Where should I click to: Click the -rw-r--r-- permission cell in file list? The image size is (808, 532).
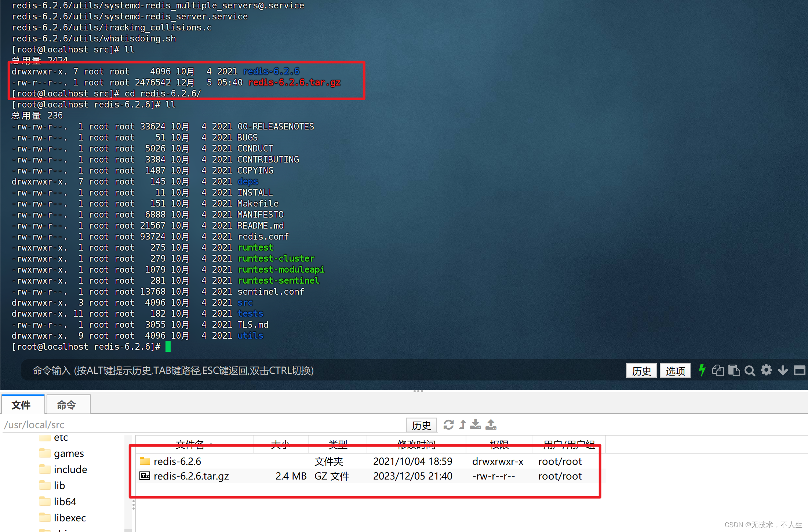[494, 476]
